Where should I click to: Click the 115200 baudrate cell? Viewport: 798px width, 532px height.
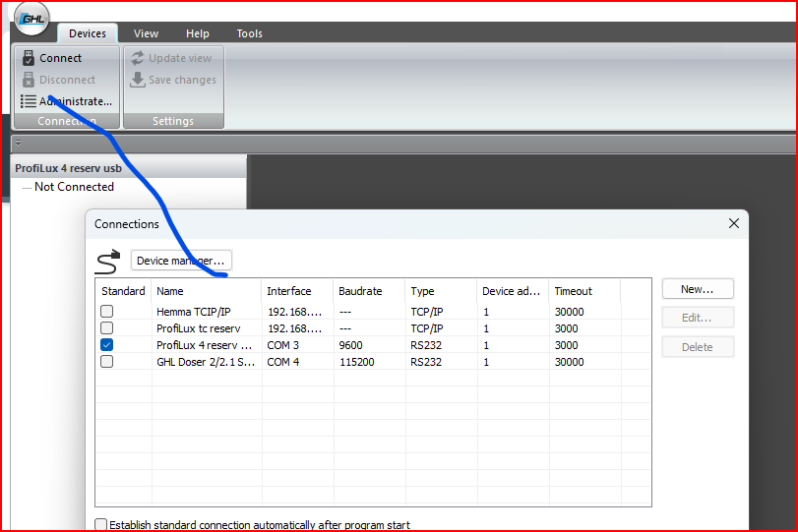point(356,362)
